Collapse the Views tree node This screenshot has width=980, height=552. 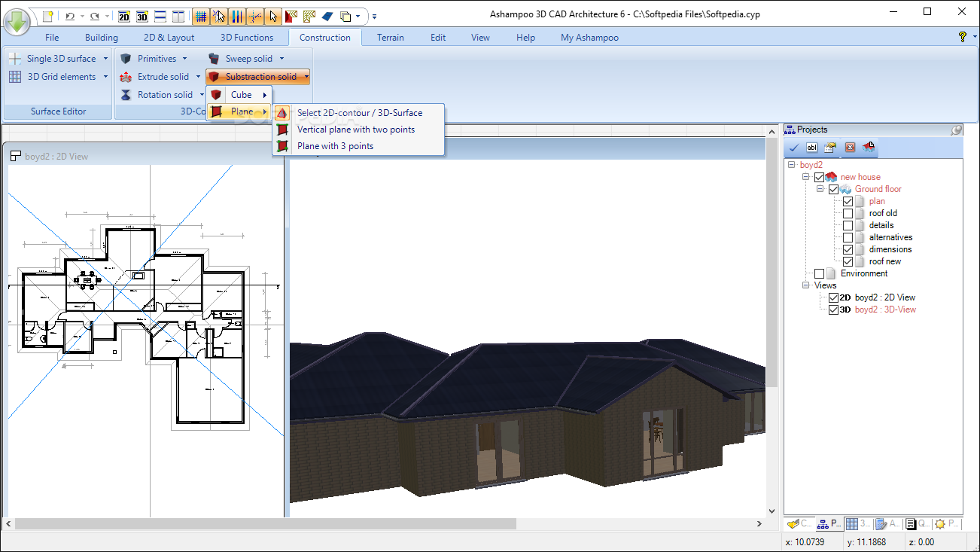[806, 285]
